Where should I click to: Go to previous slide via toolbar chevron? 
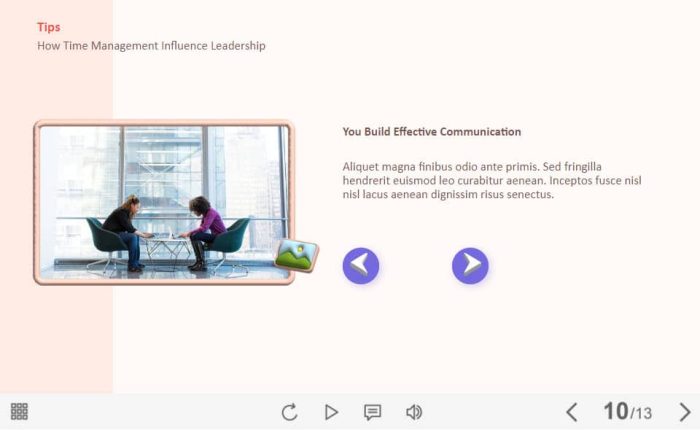[572, 412]
